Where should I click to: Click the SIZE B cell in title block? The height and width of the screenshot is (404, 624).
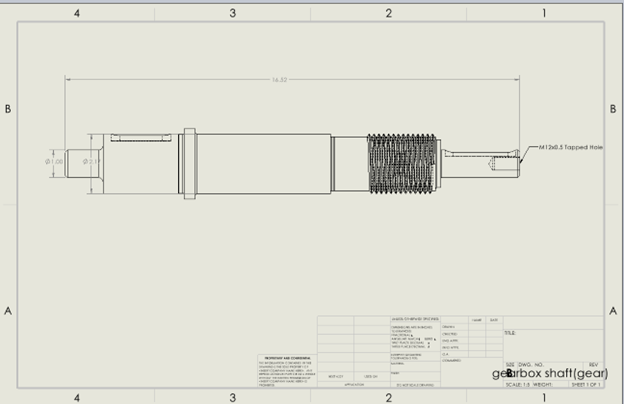[510, 371]
